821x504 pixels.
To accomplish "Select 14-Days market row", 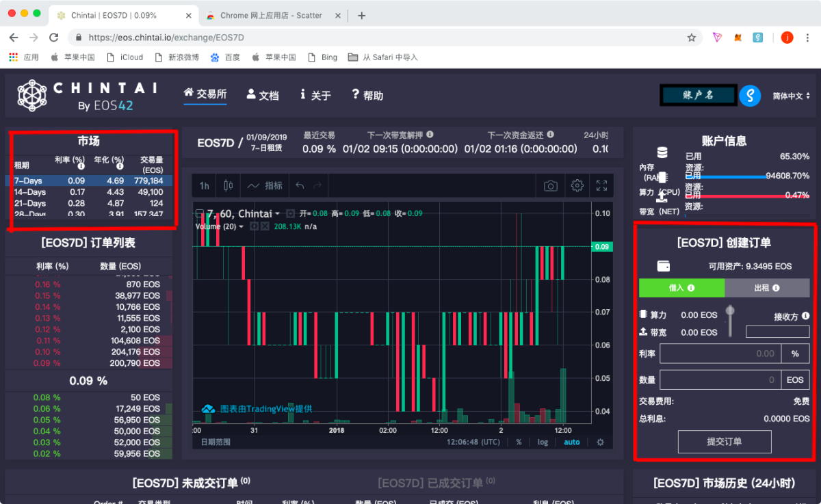I will point(88,192).
